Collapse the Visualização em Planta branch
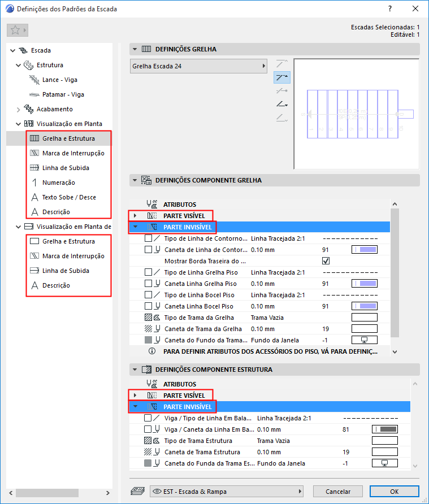 point(18,124)
